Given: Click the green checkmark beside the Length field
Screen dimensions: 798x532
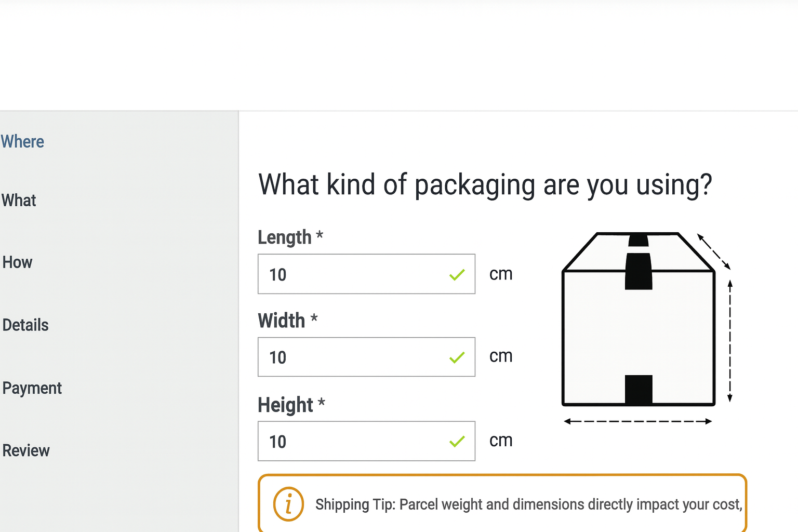Looking at the screenshot, I should pyautogui.click(x=457, y=274).
